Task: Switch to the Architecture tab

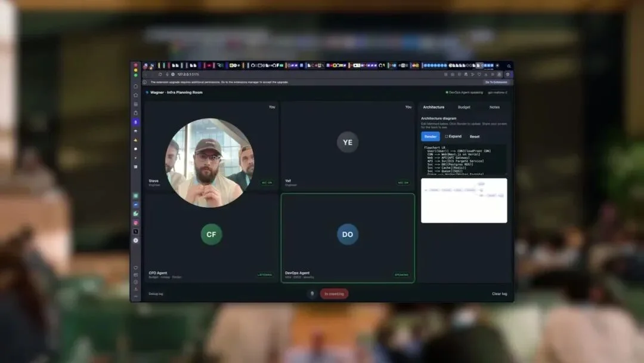Action: coord(434,107)
